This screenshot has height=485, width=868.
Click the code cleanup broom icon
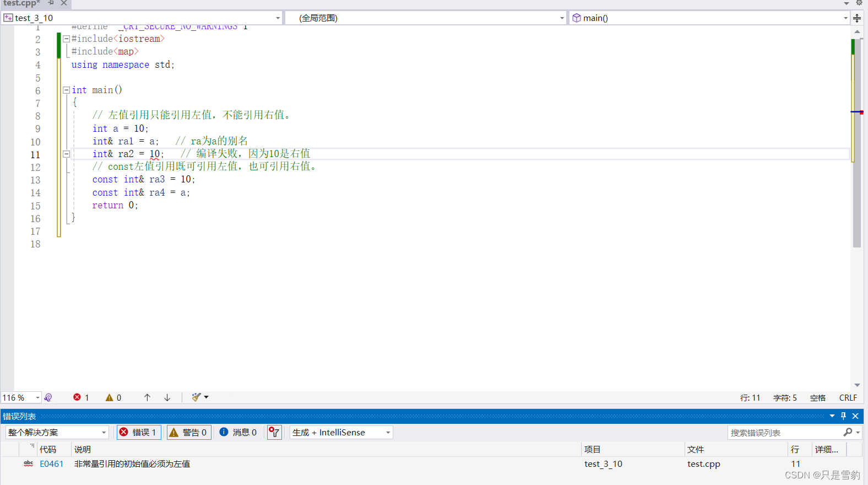click(196, 397)
